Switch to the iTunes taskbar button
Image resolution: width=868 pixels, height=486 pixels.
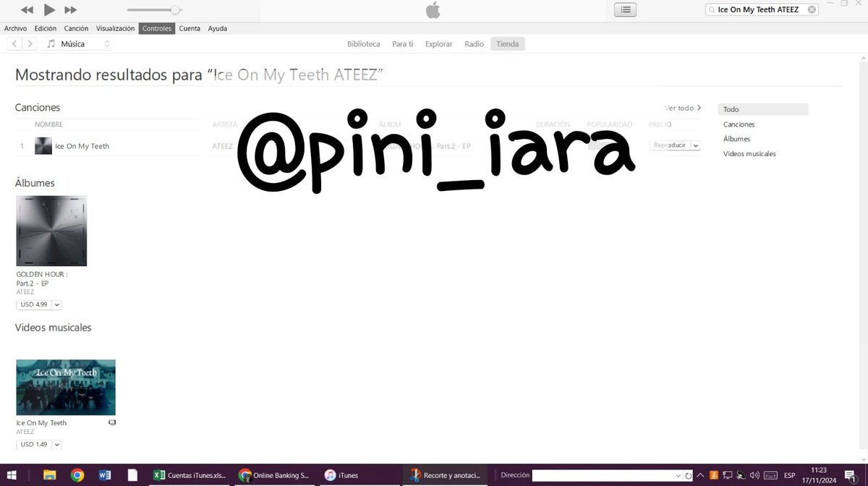[x=360, y=475]
